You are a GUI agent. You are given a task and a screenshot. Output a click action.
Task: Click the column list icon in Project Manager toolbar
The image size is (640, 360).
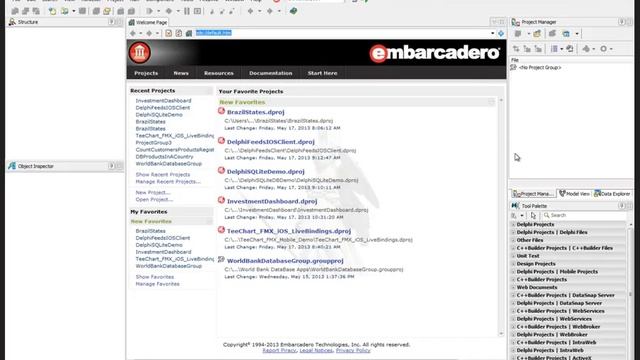point(554,49)
